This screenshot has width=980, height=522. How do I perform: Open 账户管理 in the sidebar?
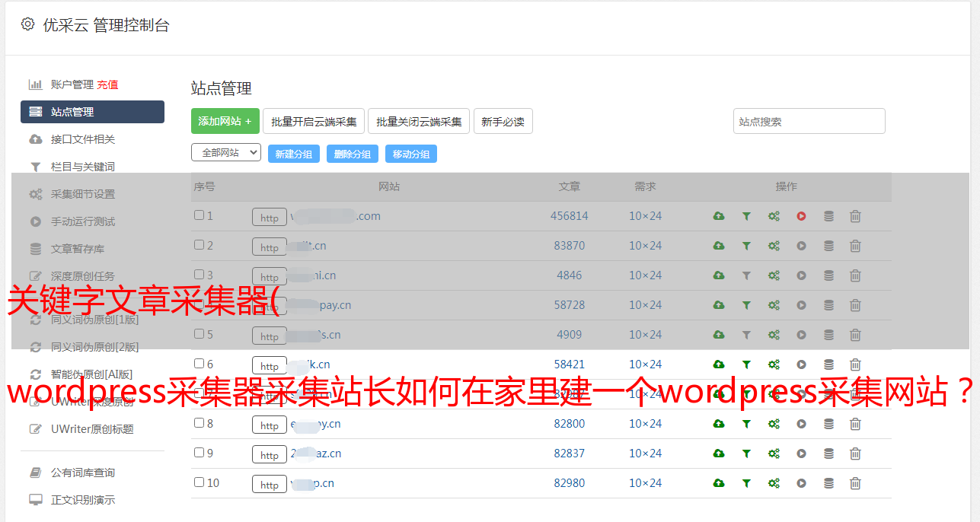point(72,84)
